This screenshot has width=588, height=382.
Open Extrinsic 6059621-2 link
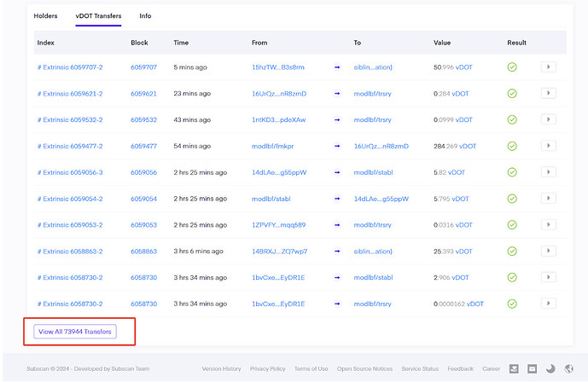point(70,94)
